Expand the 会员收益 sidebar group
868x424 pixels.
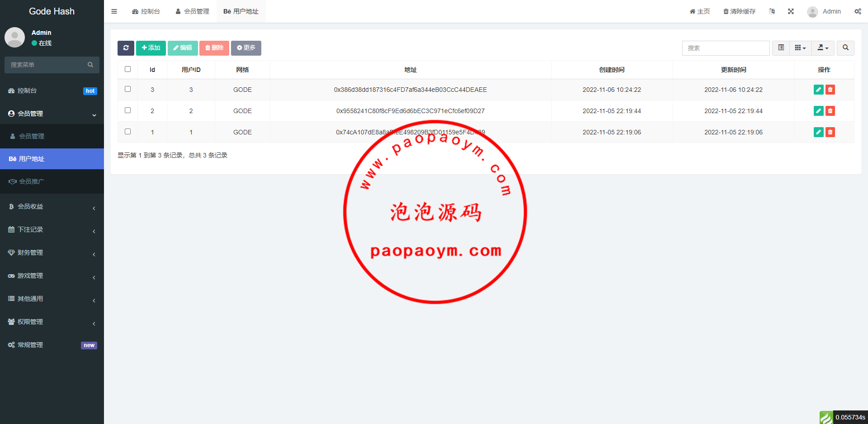pyautogui.click(x=52, y=206)
